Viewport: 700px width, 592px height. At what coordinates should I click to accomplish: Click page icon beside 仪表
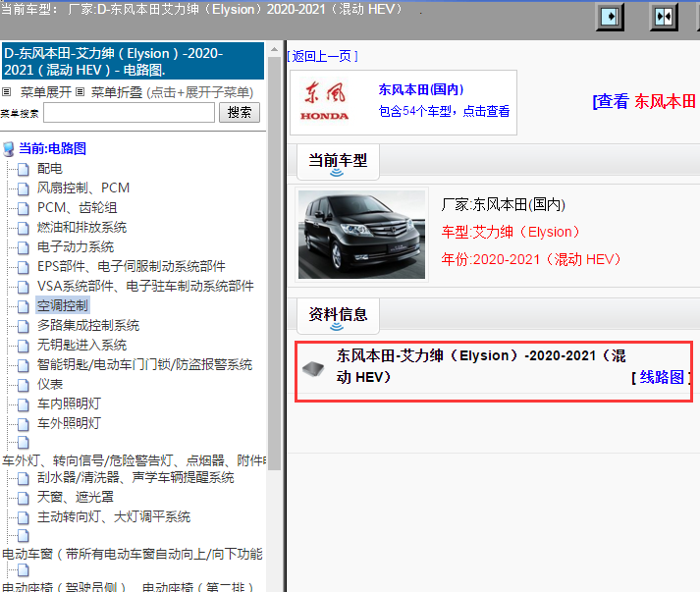24,385
